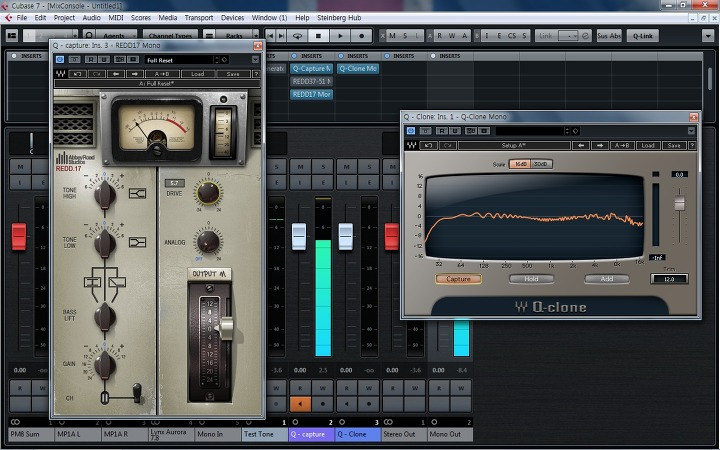Viewport: 720px width, 450px height.
Task: Click the Add button in Q-Clone
Action: (x=607, y=279)
